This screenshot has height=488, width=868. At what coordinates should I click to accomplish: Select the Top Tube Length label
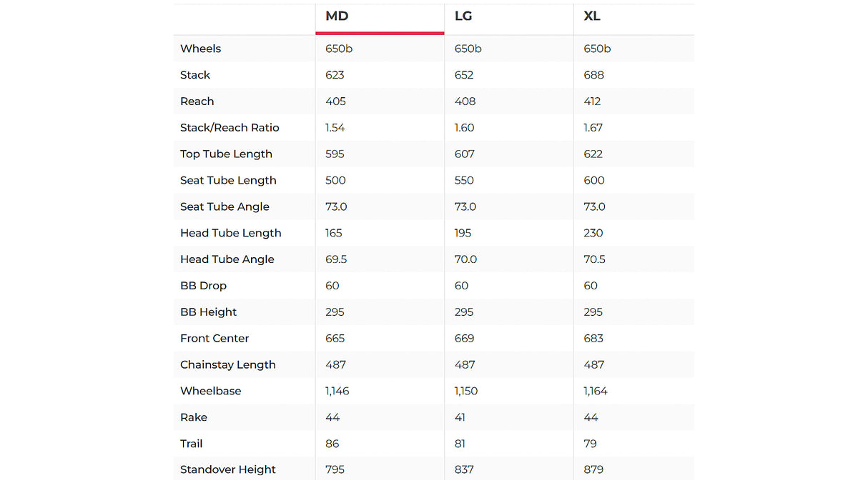[226, 154]
